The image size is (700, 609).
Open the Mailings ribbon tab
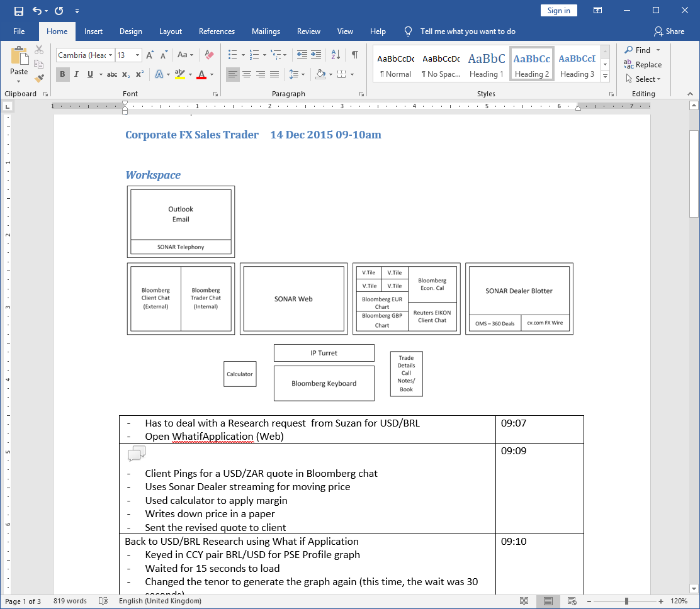266,31
